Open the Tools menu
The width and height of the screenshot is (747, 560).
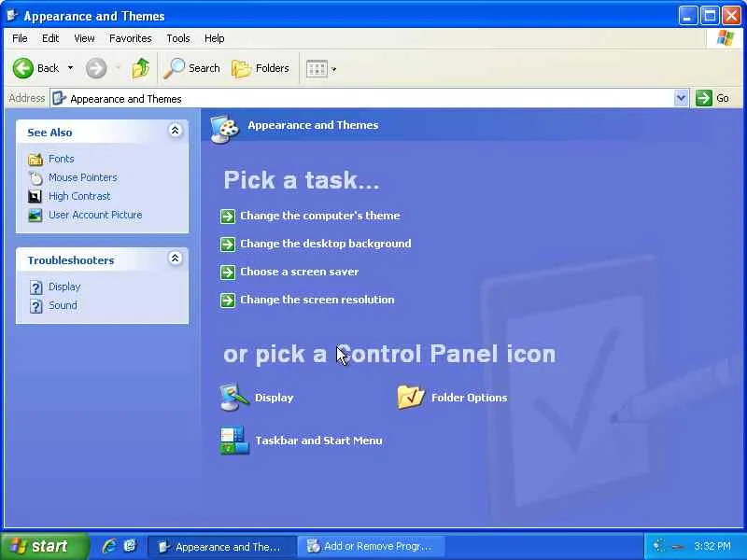(178, 38)
